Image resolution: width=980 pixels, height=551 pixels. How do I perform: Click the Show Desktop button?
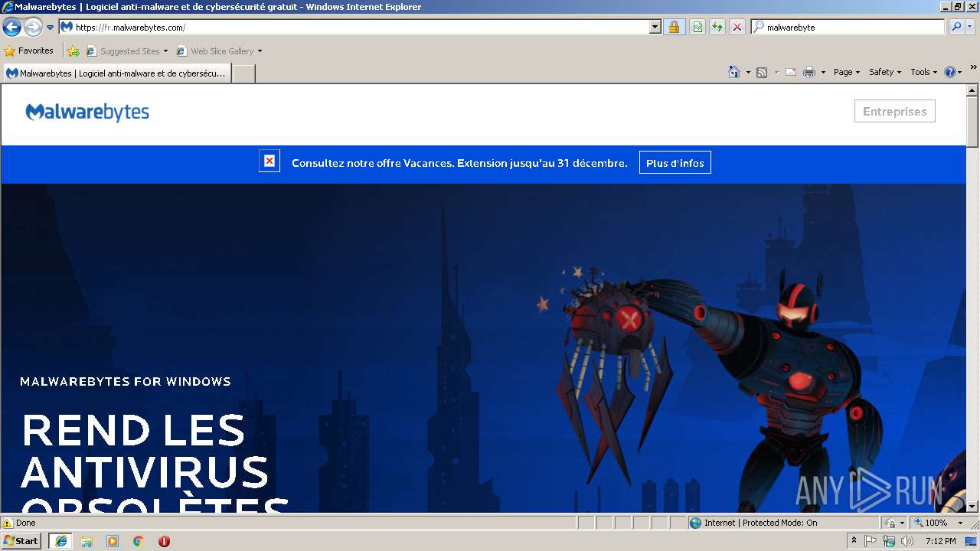click(972, 541)
